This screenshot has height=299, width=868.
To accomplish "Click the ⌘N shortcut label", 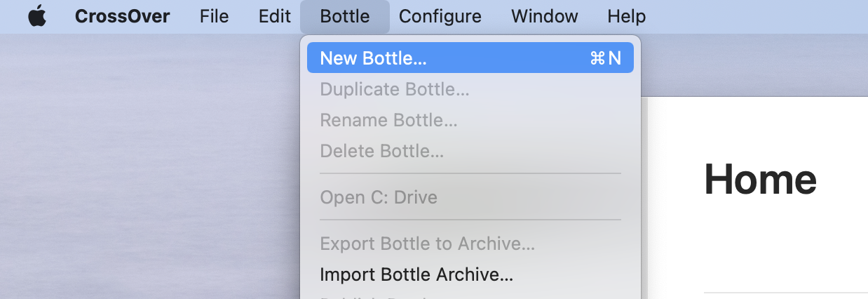I will (606, 58).
